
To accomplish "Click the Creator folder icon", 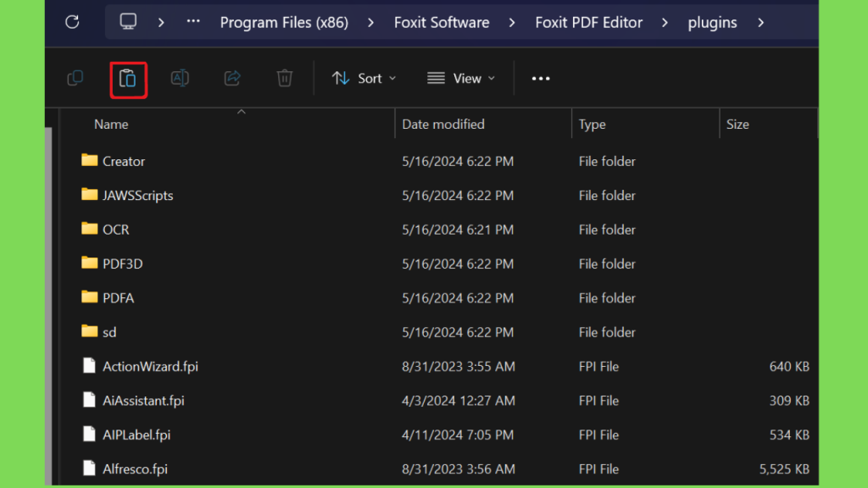I will 89,160.
